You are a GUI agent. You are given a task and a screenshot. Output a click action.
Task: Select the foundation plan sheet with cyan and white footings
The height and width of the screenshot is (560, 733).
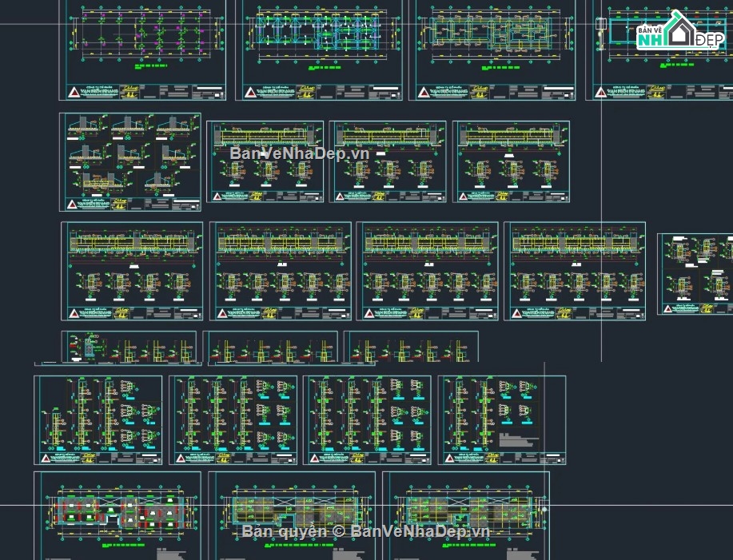(x=319, y=50)
